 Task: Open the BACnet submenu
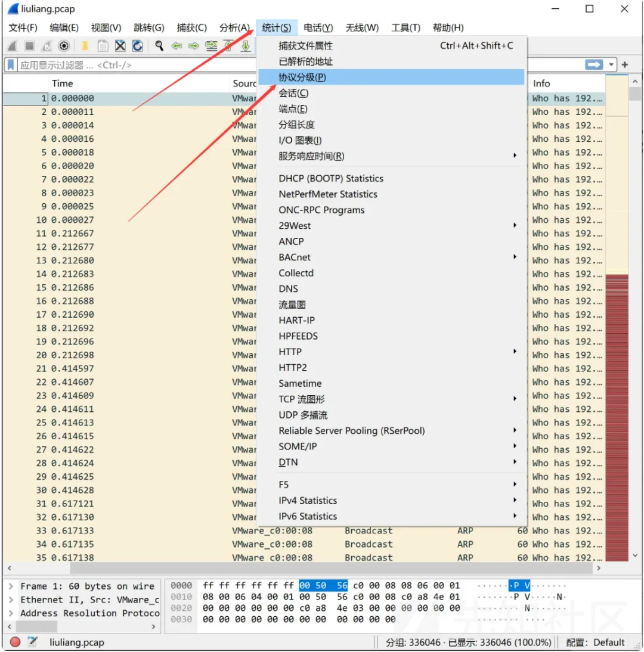(x=391, y=257)
